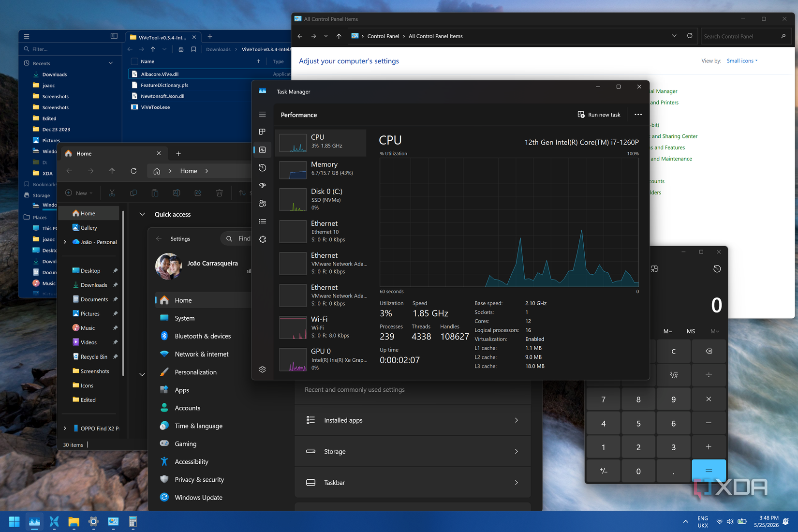
Task: Open Calculator memory M dropdown
Action: point(714,331)
